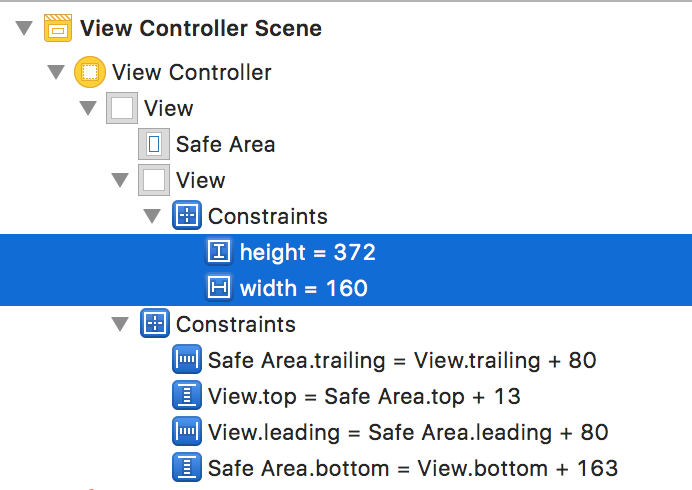This screenshot has height=490, width=692.
Task: Click the trailing constraint horizontal spacing icon
Action: pyautogui.click(x=187, y=360)
